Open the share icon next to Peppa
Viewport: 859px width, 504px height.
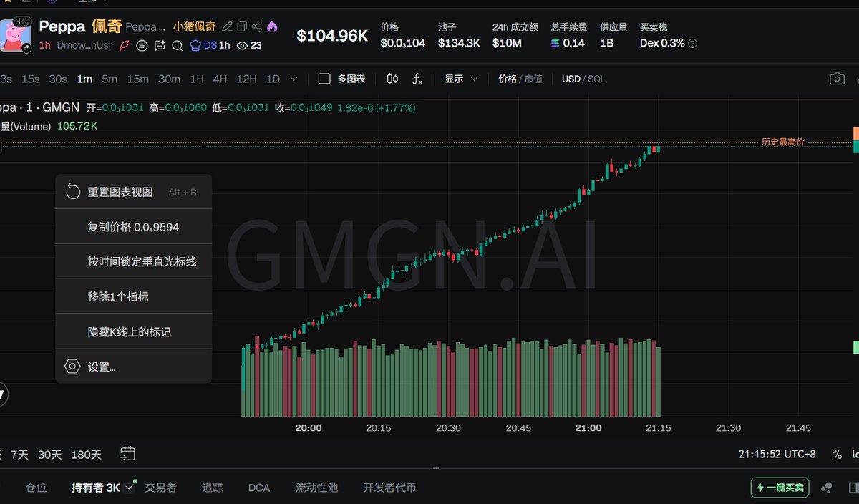(x=256, y=27)
